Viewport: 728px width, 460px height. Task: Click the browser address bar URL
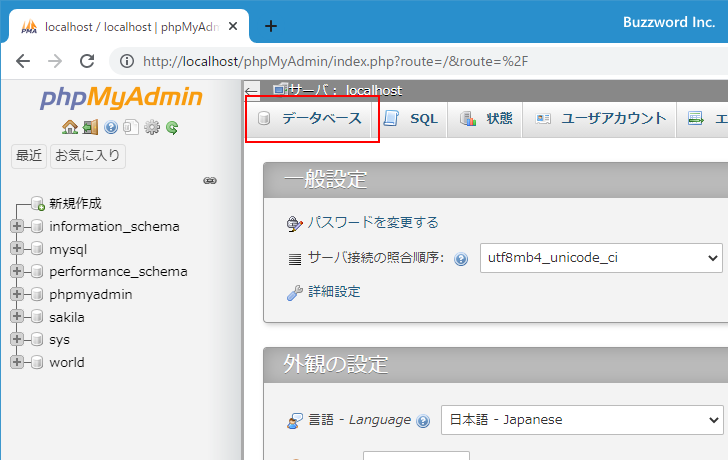pyautogui.click(x=335, y=61)
